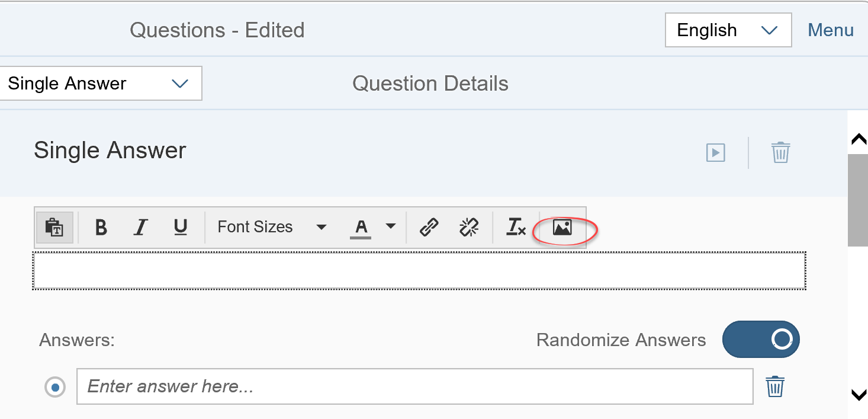Toggle underline formatting
The image size is (868, 419).
[181, 227]
